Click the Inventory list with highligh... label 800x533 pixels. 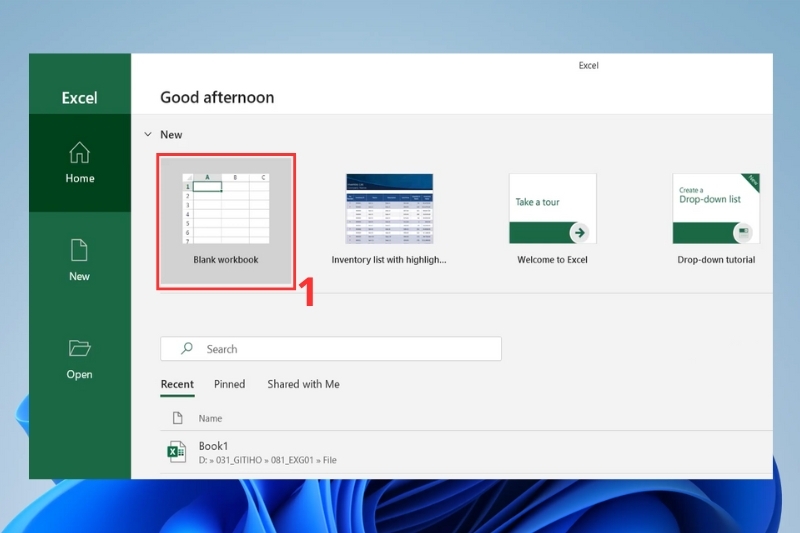[x=389, y=260]
